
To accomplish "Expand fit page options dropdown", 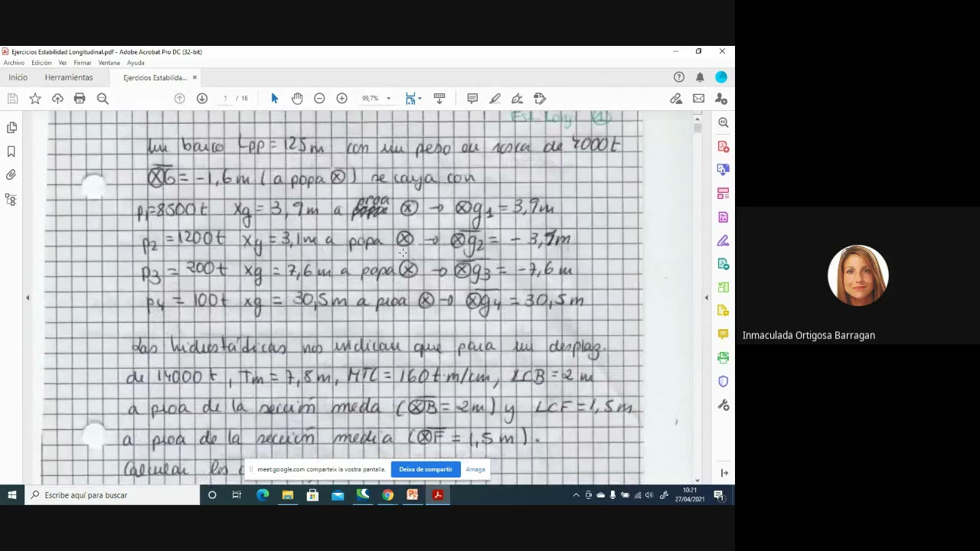I will tap(420, 98).
